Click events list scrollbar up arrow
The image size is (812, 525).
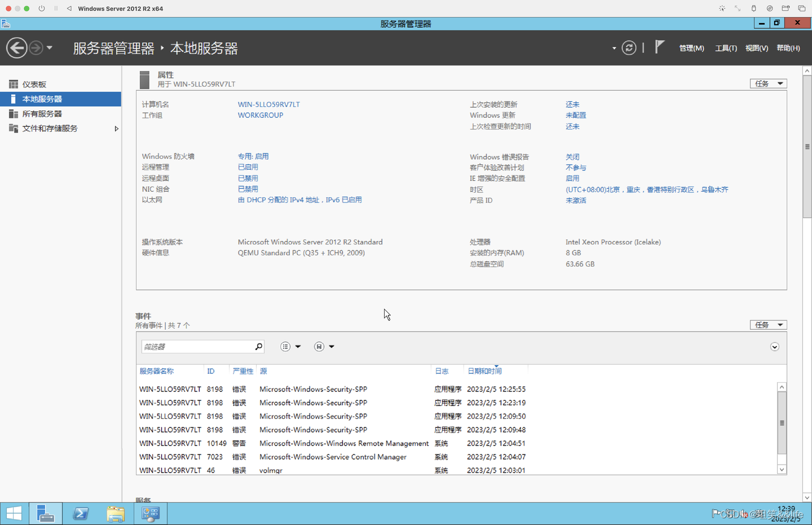pos(782,387)
